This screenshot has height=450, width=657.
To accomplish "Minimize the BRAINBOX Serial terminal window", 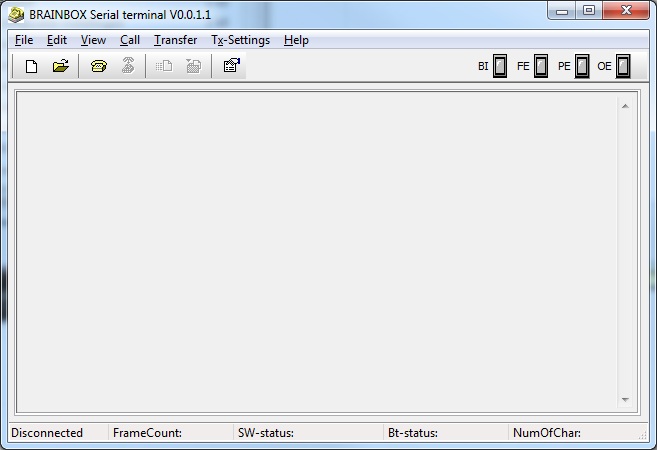I will 562,11.
